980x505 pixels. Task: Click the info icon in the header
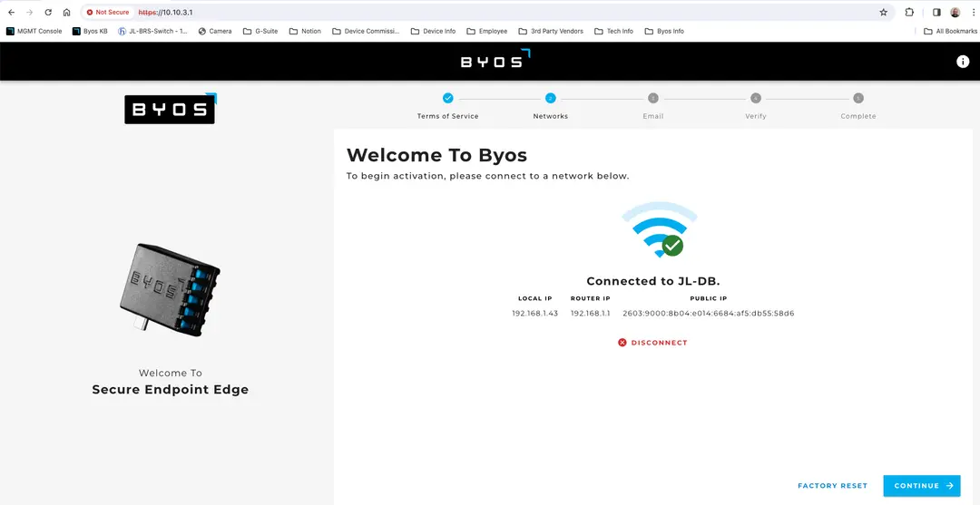(x=963, y=61)
